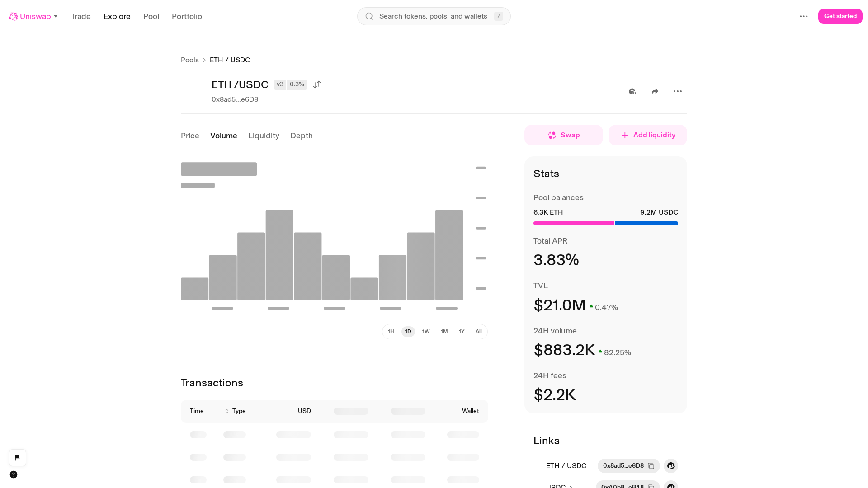Open the help question mark icon
The image size is (868, 488).
point(14,474)
